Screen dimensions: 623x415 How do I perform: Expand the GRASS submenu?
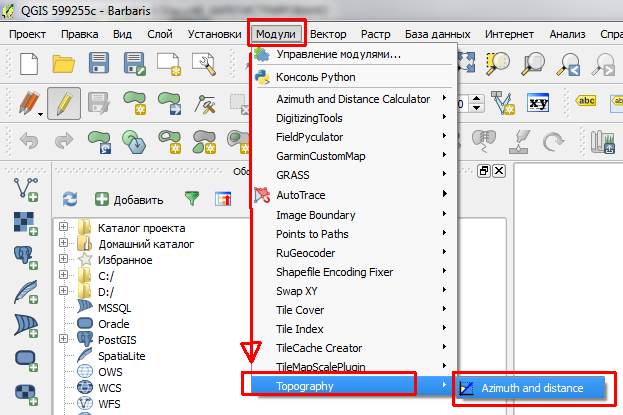[x=353, y=175]
